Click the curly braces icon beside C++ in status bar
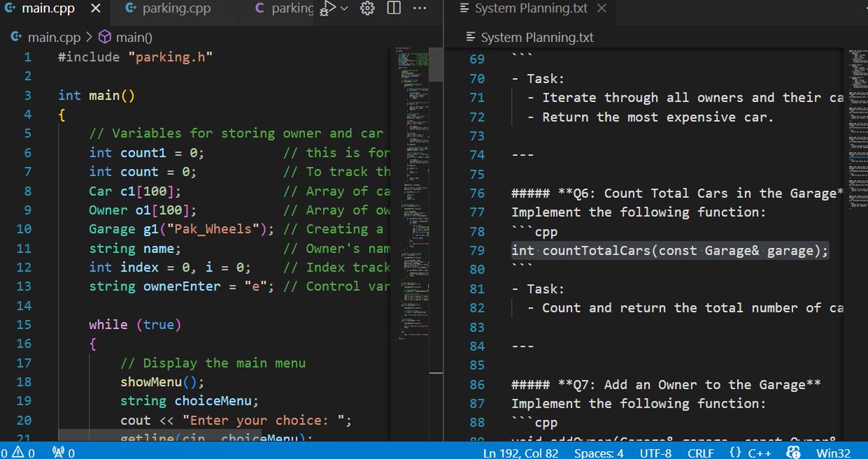 click(736, 452)
